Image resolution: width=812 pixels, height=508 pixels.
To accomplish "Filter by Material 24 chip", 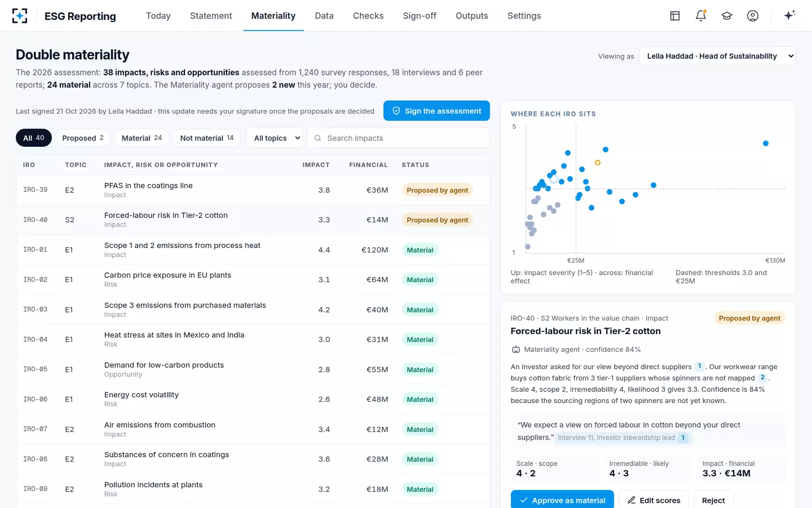I will (142, 138).
